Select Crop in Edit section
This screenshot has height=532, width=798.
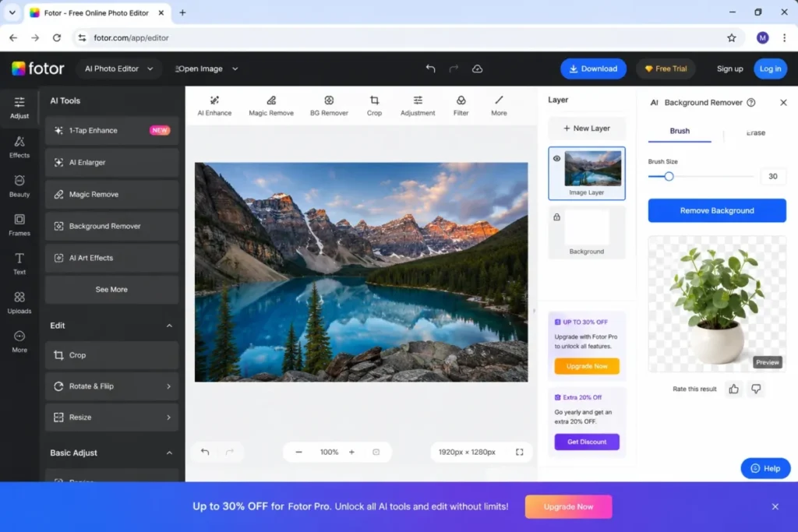pyautogui.click(x=111, y=355)
